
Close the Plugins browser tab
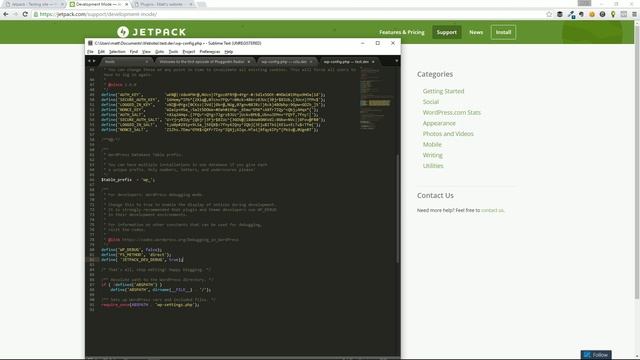(191, 4)
